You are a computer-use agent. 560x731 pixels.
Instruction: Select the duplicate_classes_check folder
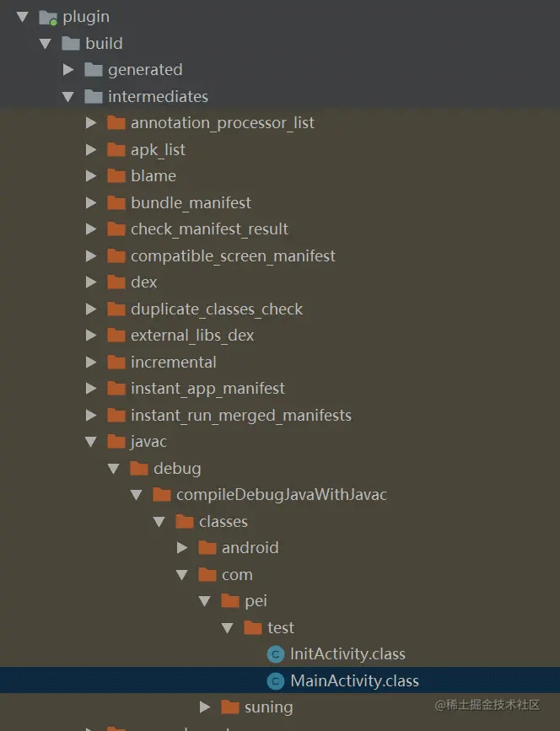216,309
